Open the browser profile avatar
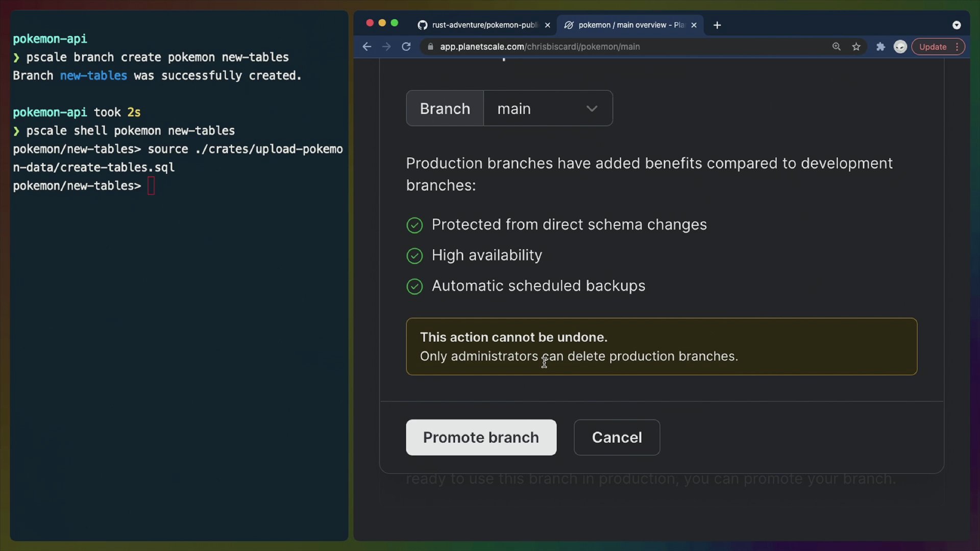This screenshot has width=980, height=551. [900, 46]
